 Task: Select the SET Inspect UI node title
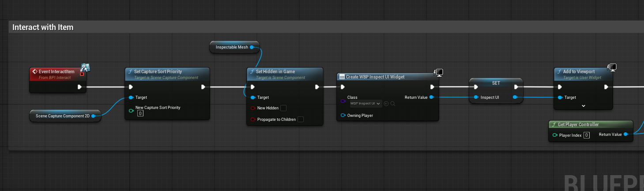click(x=496, y=83)
